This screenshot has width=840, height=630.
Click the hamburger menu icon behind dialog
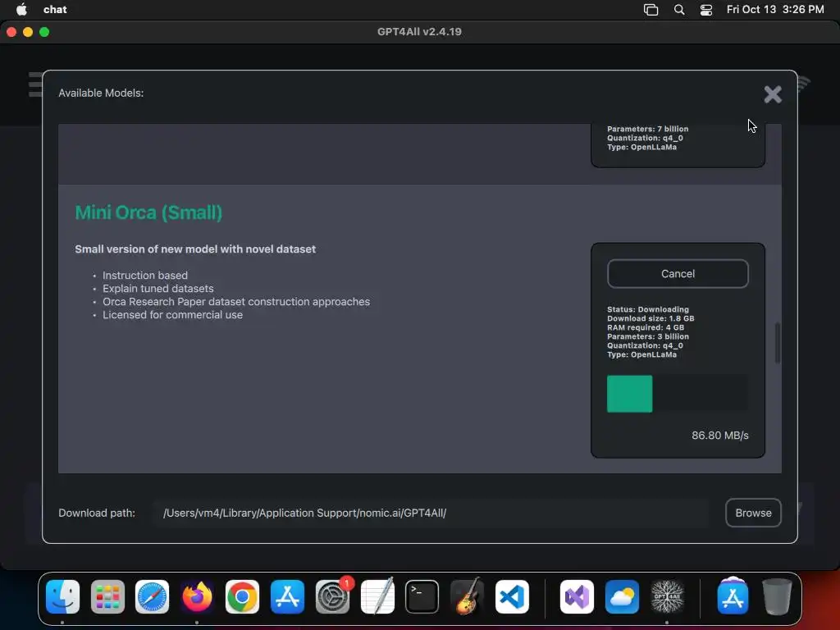[x=35, y=84]
